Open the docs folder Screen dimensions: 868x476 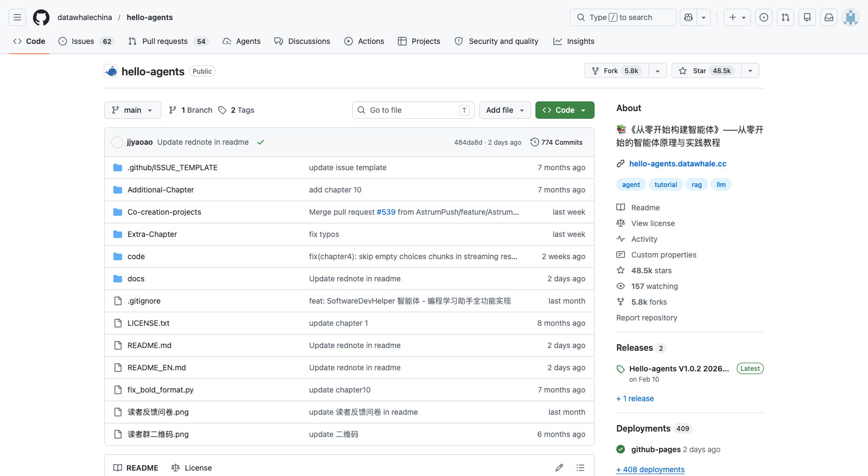click(136, 279)
